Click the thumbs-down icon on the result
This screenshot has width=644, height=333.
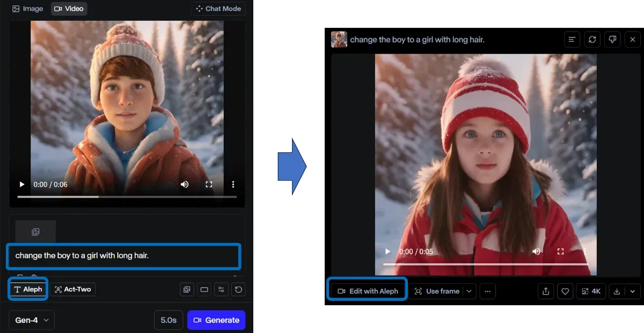tap(612, 40)
